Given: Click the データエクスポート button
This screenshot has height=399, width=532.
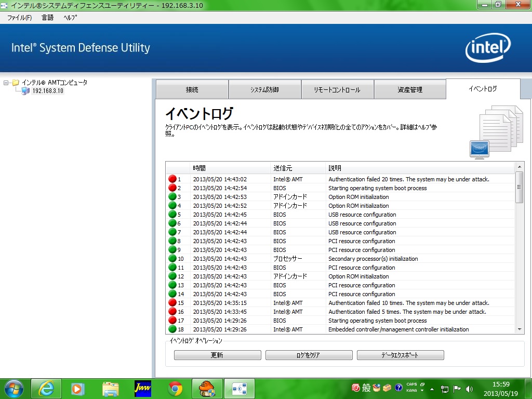Looking at the screenshot, I should click(x=401, y=355).
